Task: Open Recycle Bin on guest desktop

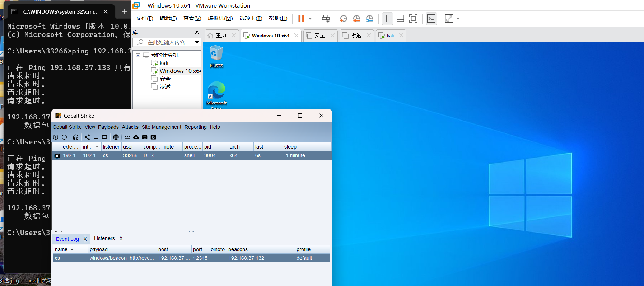Action: point(216,56)
